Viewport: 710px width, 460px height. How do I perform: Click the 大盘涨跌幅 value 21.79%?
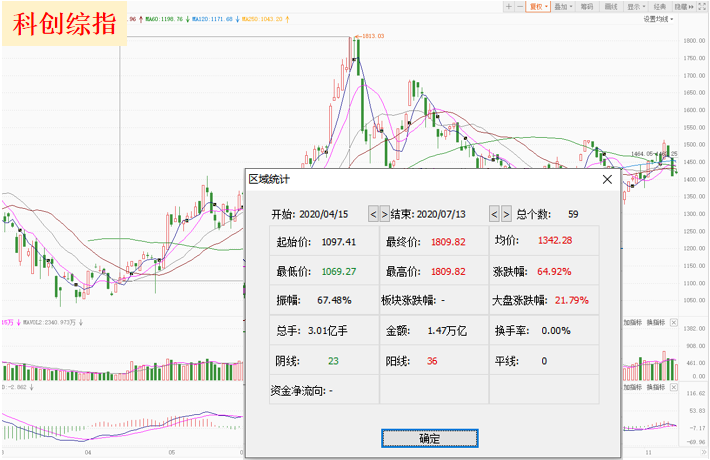click(572, 300)
